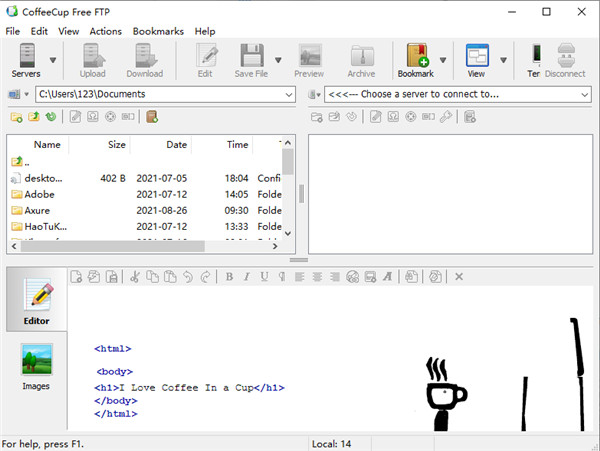Expand the View dropdown arrow

[x=504, y=60]
